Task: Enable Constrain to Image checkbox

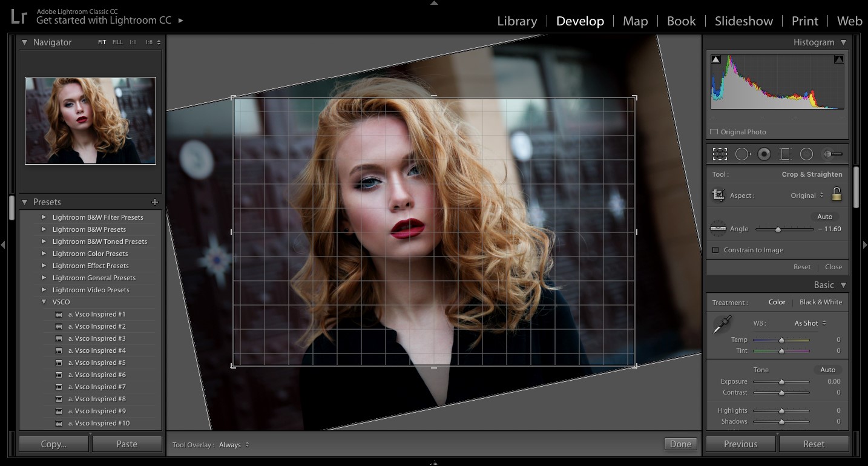Action: point(715,250)
